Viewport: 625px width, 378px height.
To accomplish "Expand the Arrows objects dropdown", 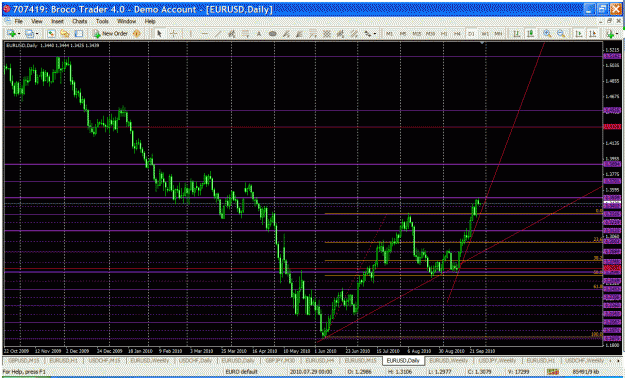I will tap(374, 34).
